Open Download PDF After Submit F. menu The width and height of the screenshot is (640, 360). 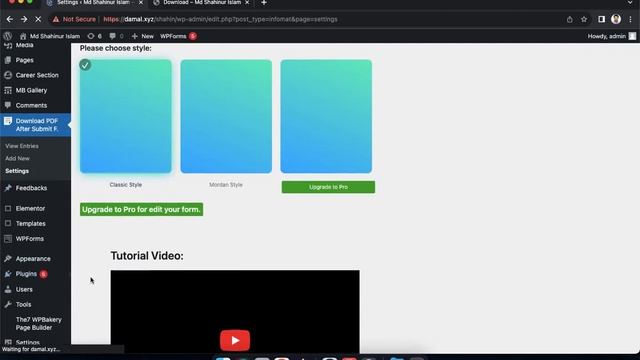(35, 124)
